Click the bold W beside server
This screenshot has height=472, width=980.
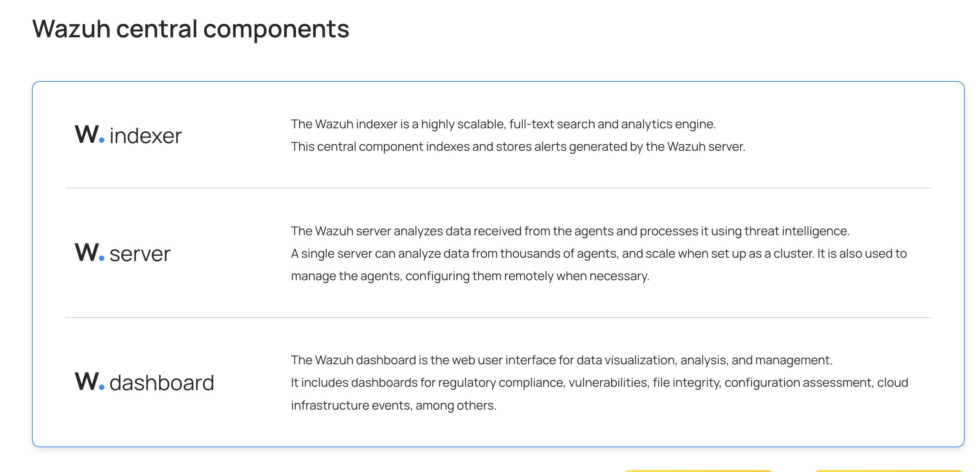point(86,252)
